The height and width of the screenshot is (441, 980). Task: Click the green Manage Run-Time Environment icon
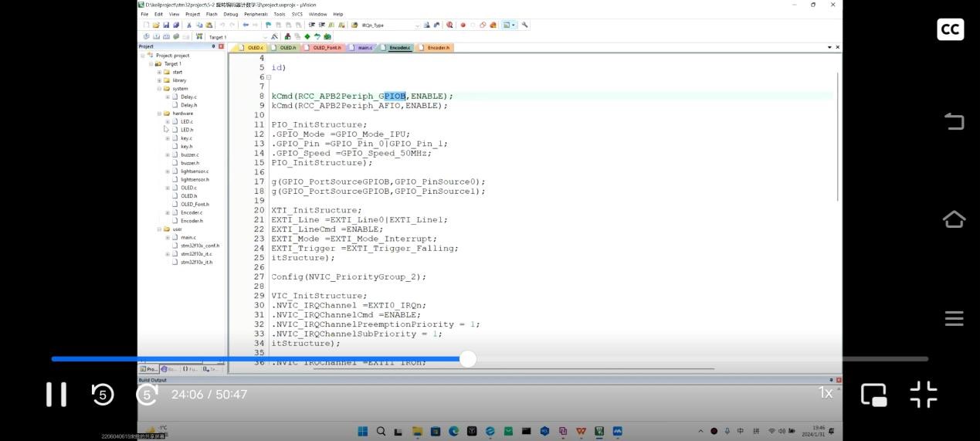[x=307, y=36]
